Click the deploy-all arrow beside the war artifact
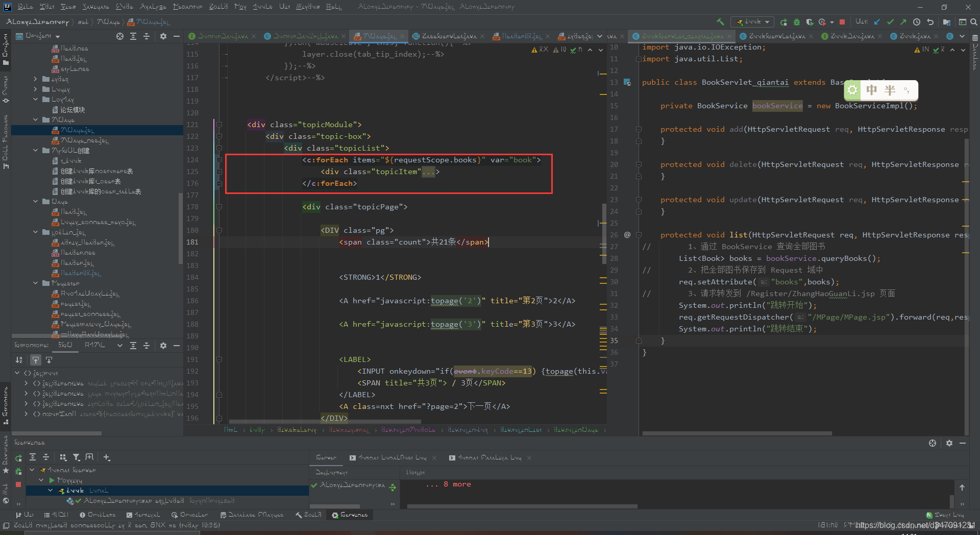The image size is (980, 535). [x=393, y=488]
